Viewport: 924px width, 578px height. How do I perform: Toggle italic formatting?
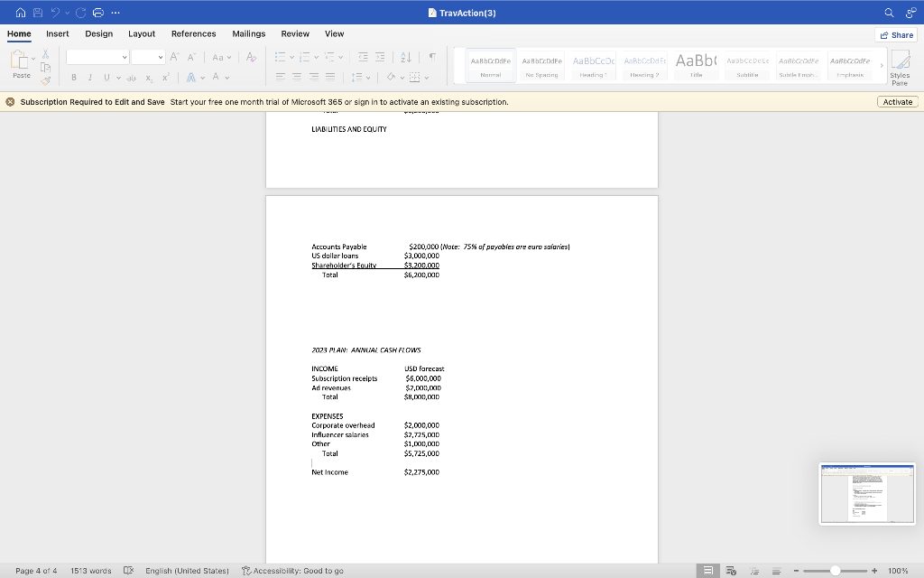pos(90,78)
